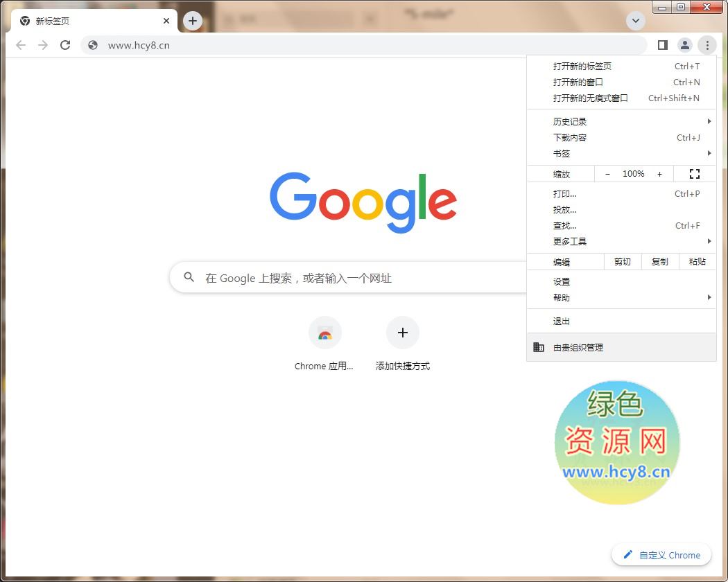Viewport: 728px width, 582px height.
Task: Click the address bar showing www.hcy8.cn
Action: coord(363,45)
